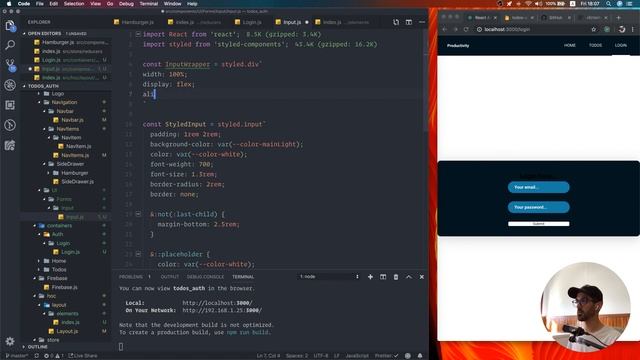Select the Input.js editor tab
The height and width of the screenshot is (360, 640).
[x=291, y=22]
